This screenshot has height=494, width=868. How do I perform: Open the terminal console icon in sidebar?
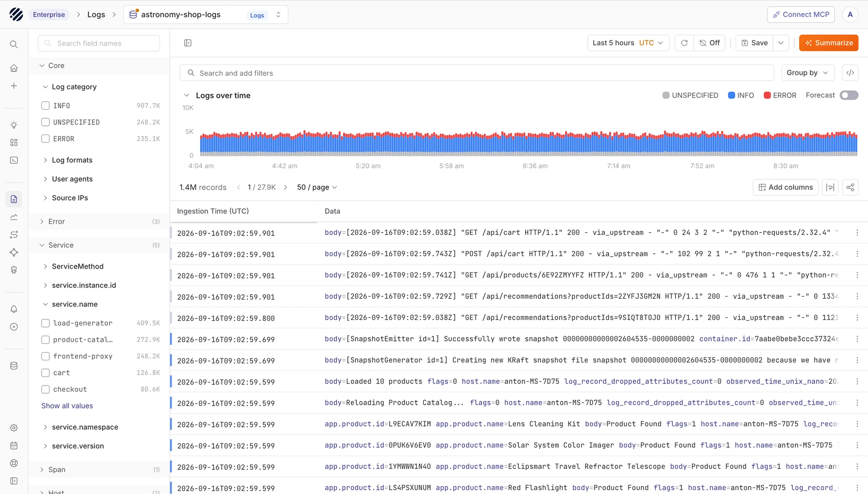(x=14, y=160)
